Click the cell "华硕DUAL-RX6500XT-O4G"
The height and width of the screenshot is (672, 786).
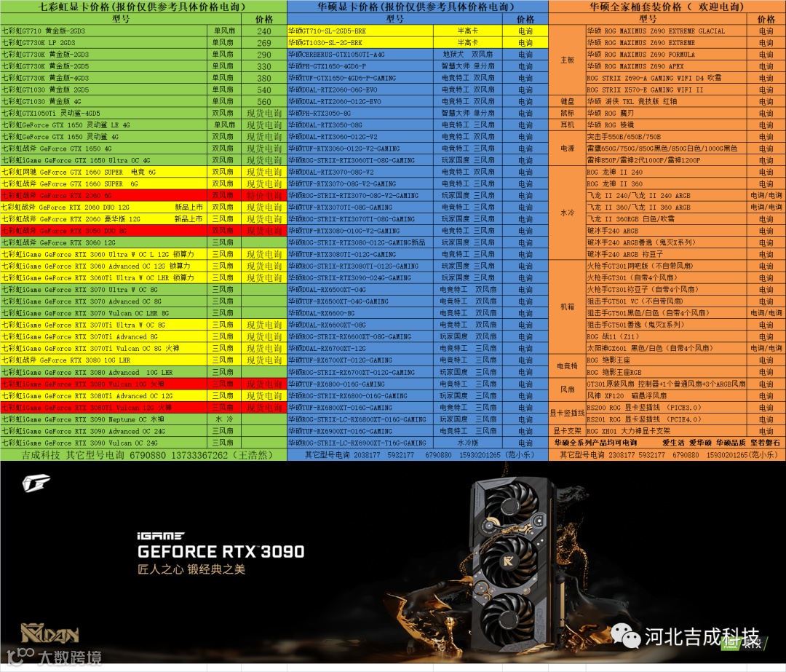click(360, 290)
